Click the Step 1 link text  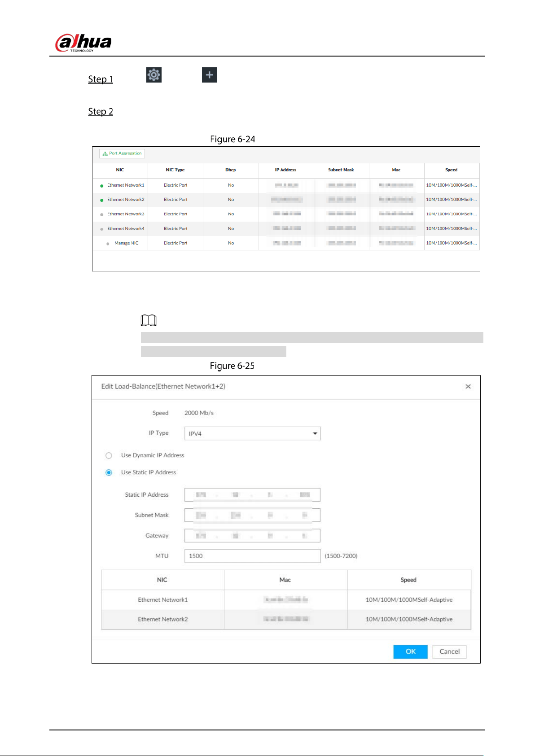coord(101,79)
